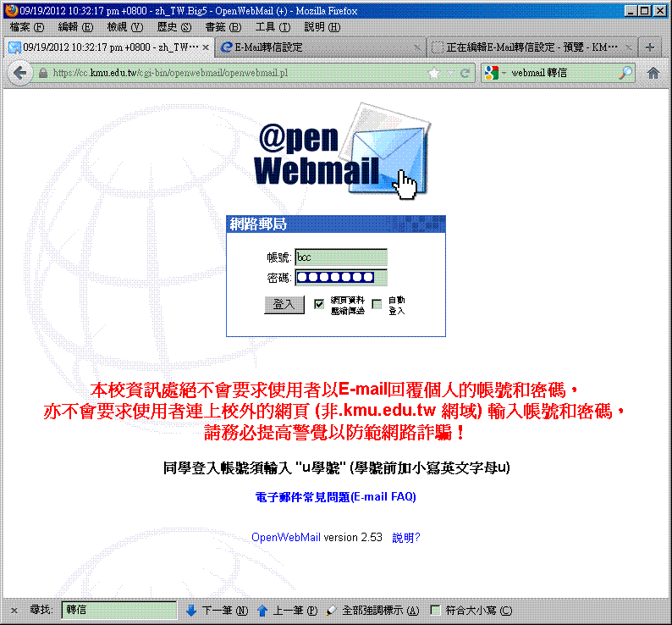Click the address bar URL text
This screenshot has width=672, height=625.
[x=170, y=73]
